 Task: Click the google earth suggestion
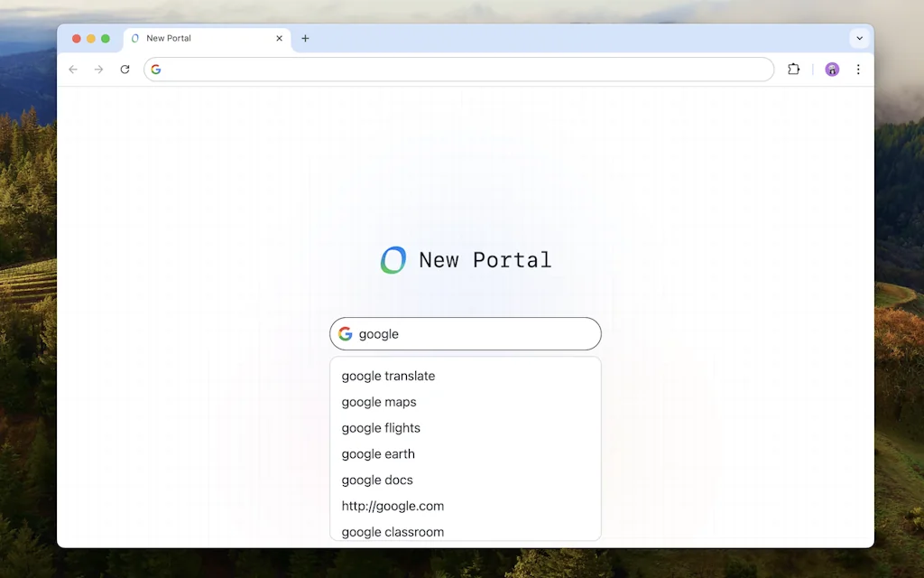[x=378, y=454]
